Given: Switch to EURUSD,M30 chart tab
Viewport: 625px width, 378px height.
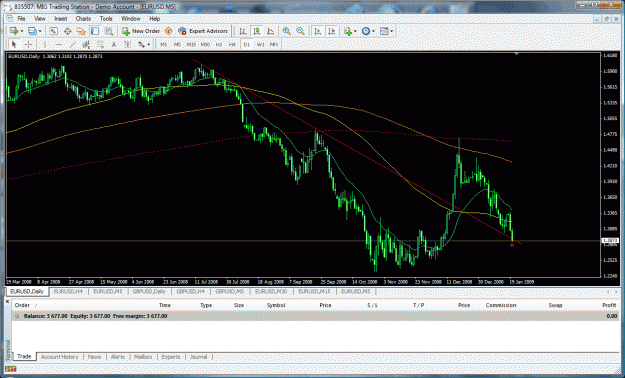Looking at the screenshot, I should click(x=271, y=291).
